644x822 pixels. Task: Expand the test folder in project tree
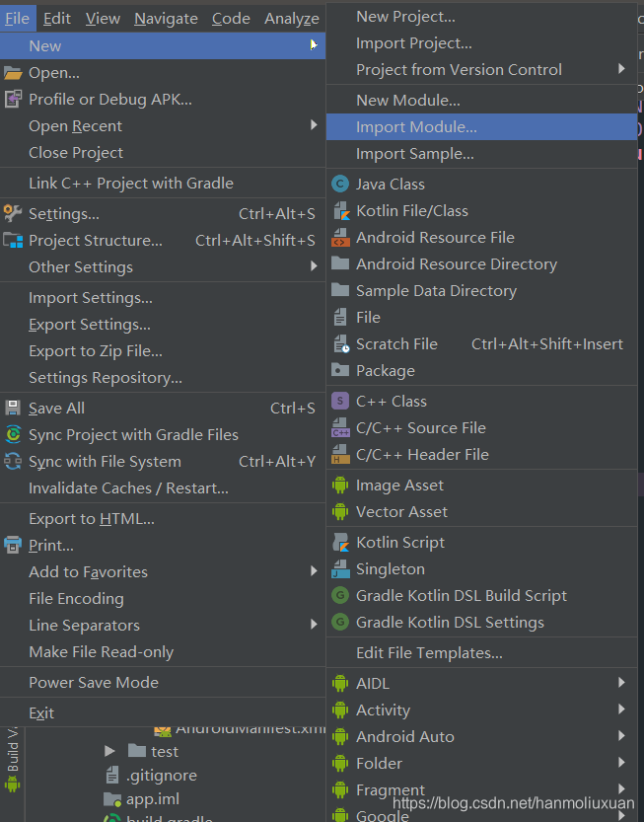tap(110, 751)
